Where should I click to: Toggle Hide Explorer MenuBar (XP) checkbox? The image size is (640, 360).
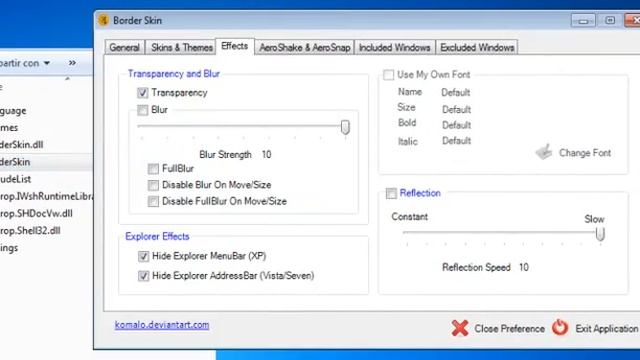(x=143, y=256)
